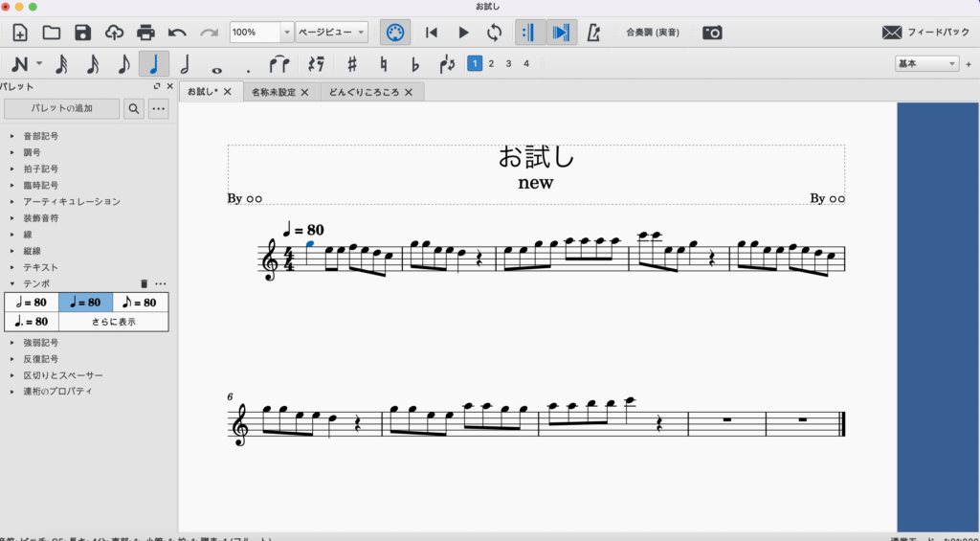
Task: Delete the tempo palette with trash icon
Action: pos(144,284)
